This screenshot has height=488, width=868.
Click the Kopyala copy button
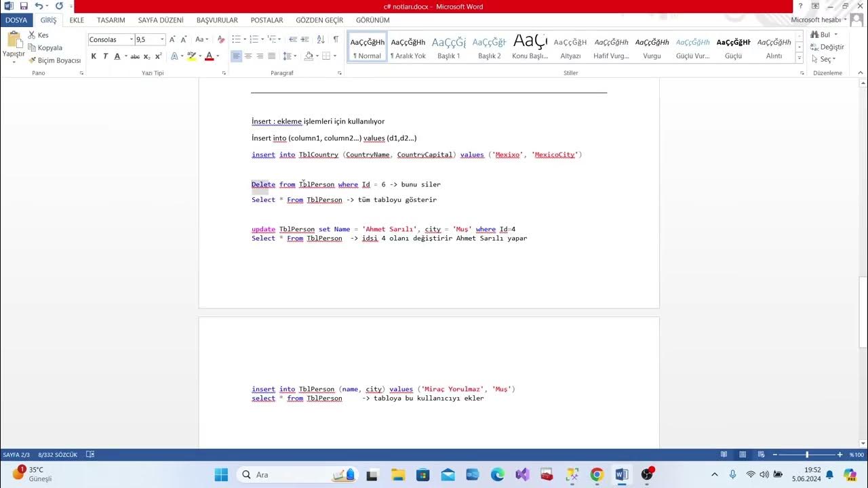(x=45, y=47)
